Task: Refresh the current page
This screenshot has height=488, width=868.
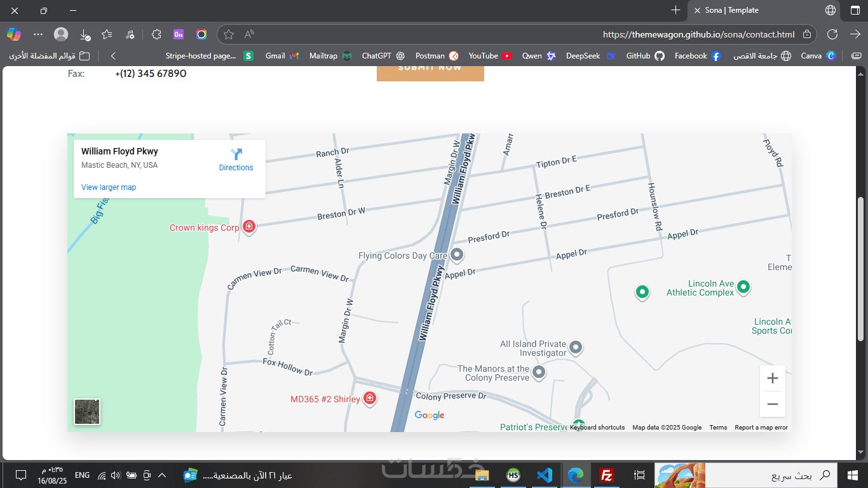Action: tap(832, 34)
